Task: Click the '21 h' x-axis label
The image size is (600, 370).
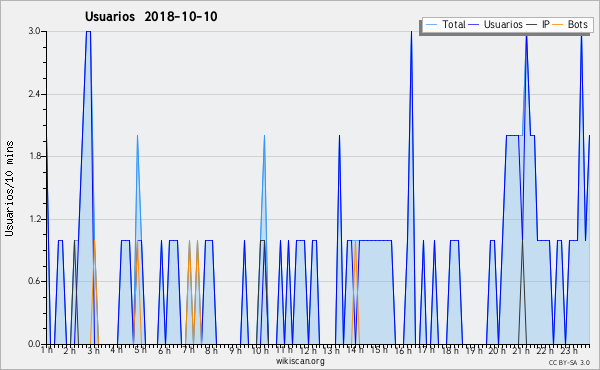Action: click(x=521, y=350)
